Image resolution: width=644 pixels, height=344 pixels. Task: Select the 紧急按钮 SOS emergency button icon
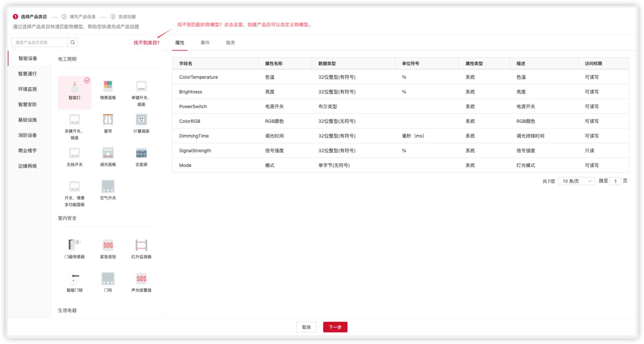(108, 246)
